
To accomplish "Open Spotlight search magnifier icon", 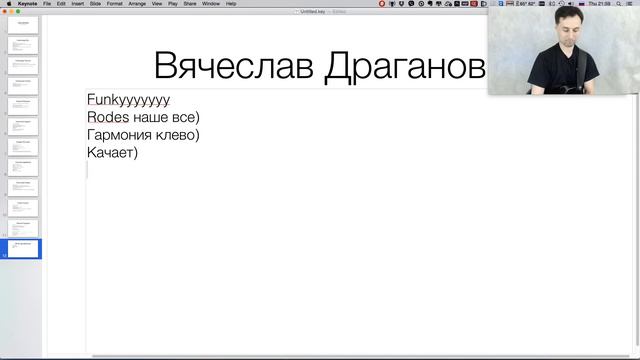I will coord(619,3).
